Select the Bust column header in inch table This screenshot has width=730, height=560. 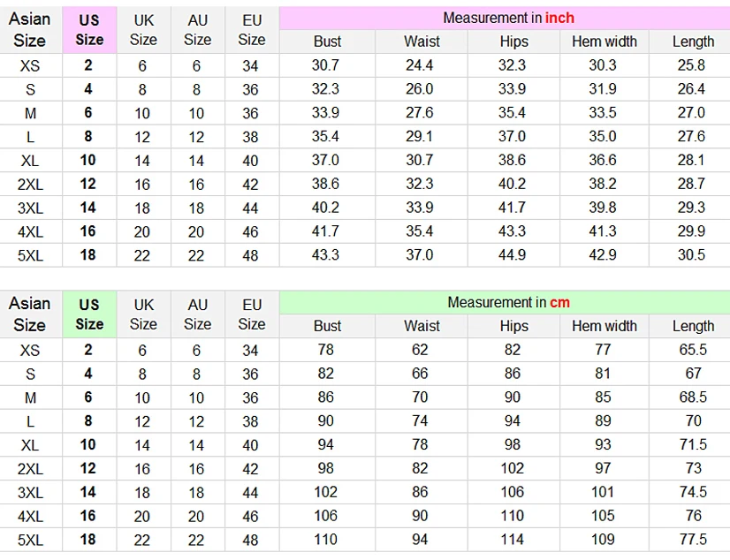tap(327, 42)
